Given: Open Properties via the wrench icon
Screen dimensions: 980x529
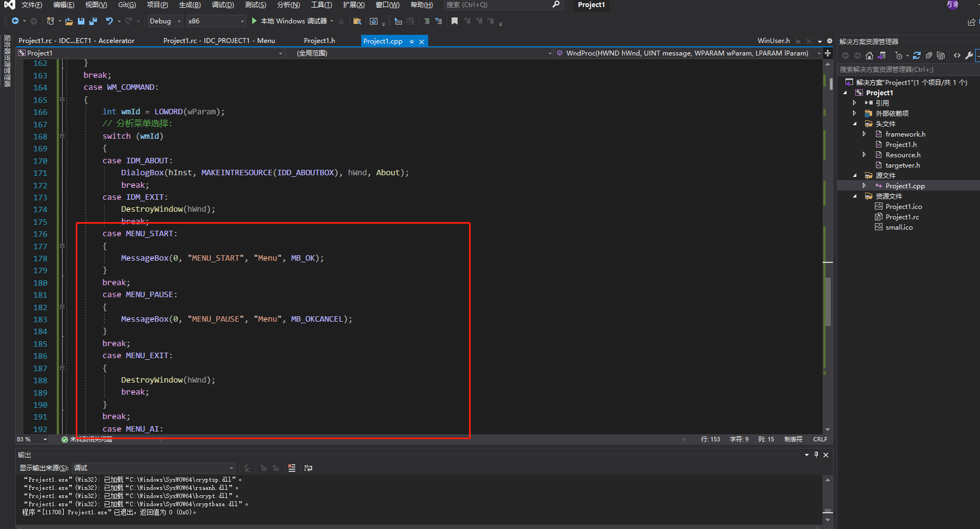Looking at the screenshot, I should (x=969, y=56).
